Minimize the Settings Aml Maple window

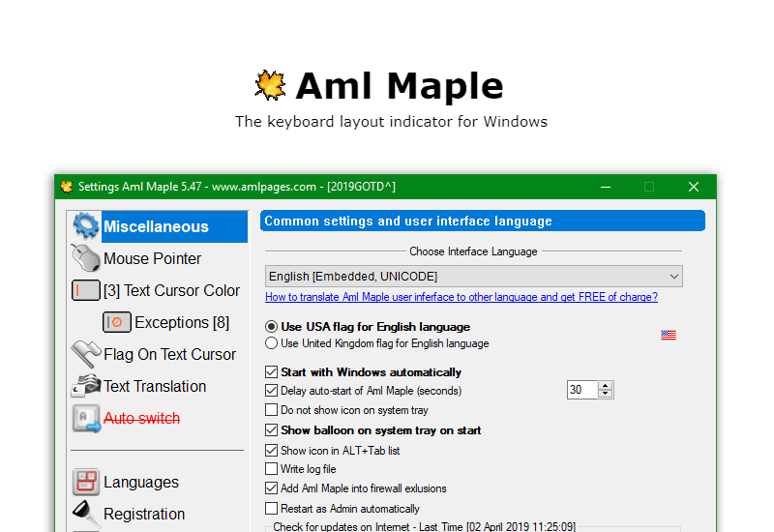coord(606,187)
